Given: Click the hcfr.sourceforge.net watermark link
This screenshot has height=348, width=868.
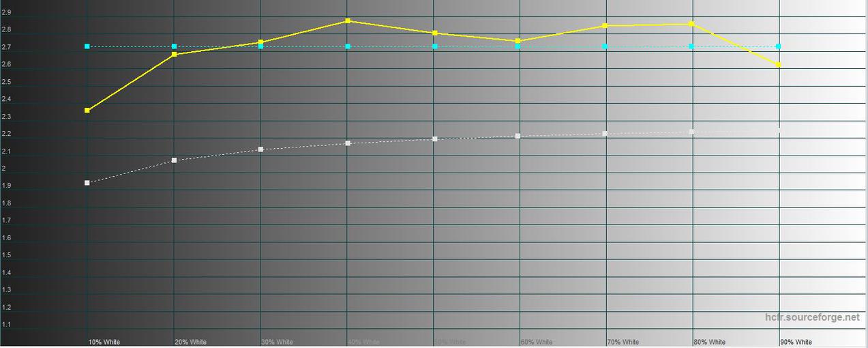Looking at the screenshot, I should coord(811,317).
